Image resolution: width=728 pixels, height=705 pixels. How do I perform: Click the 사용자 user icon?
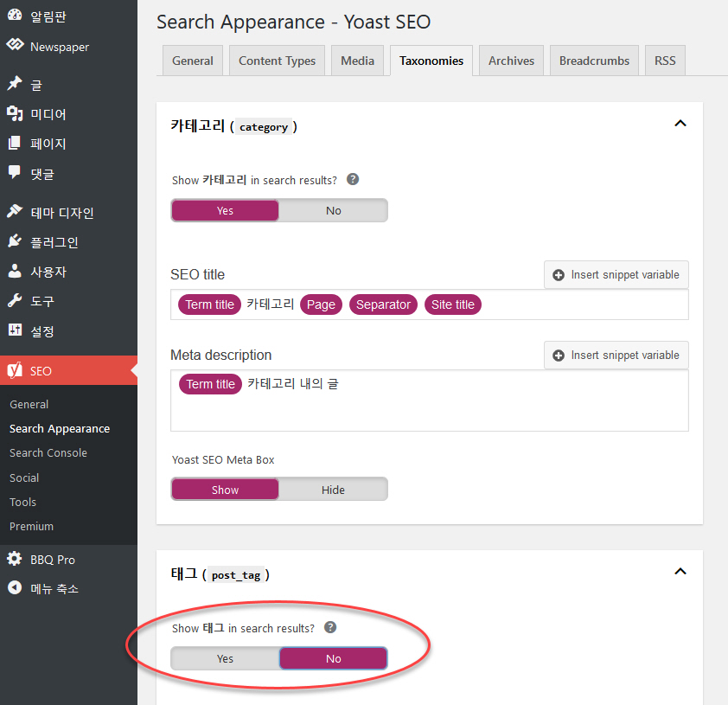click(15, 271)
